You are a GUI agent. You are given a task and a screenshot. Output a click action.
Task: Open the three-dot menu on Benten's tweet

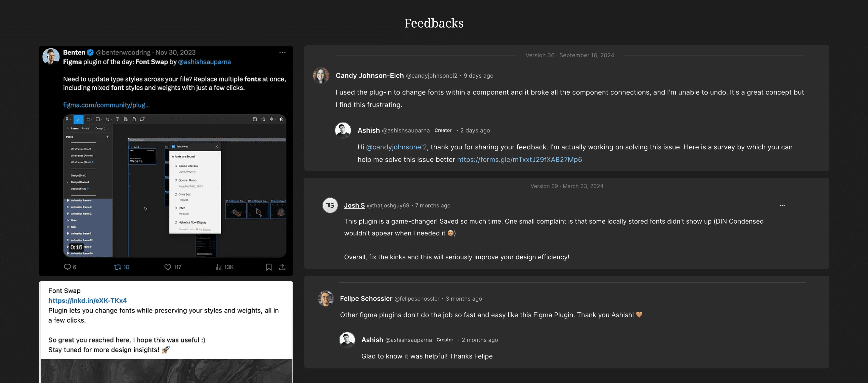[282, 52]
